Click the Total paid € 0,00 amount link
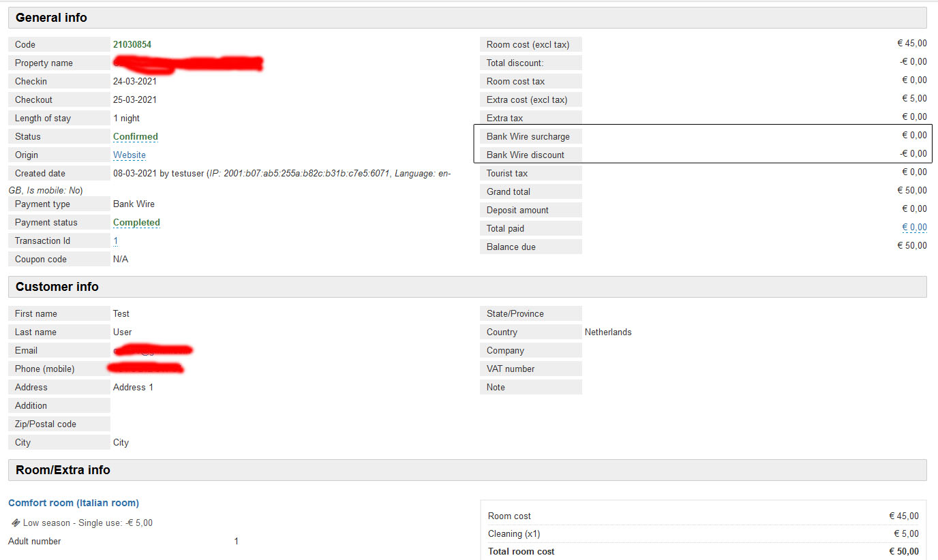The width and height of the screenshot is (938, 560). [914, 228]
